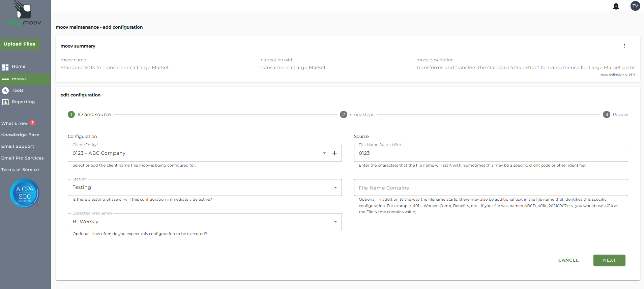Jump to step 2 moov steps
This screenshot has height=289, width=644.
point(357,115)
